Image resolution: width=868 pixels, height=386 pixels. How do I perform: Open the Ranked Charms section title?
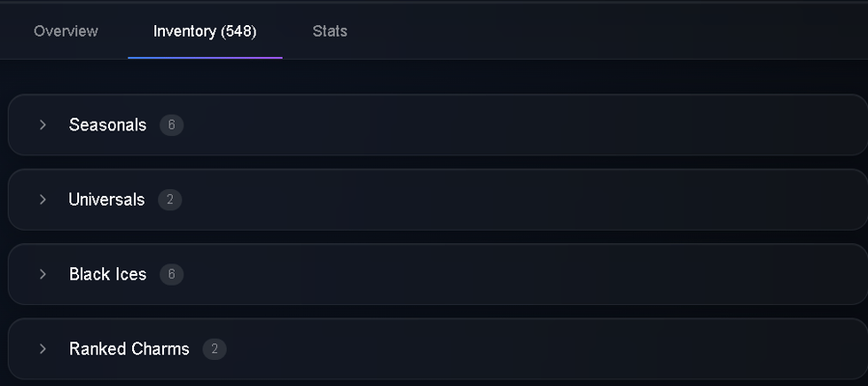(x=129, y=349)
